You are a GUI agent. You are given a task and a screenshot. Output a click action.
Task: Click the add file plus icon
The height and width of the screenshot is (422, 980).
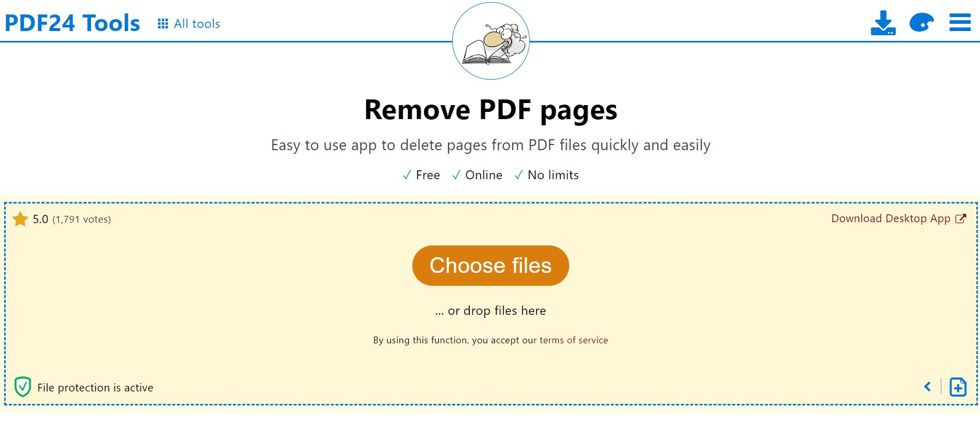click(x=958, y=387)
